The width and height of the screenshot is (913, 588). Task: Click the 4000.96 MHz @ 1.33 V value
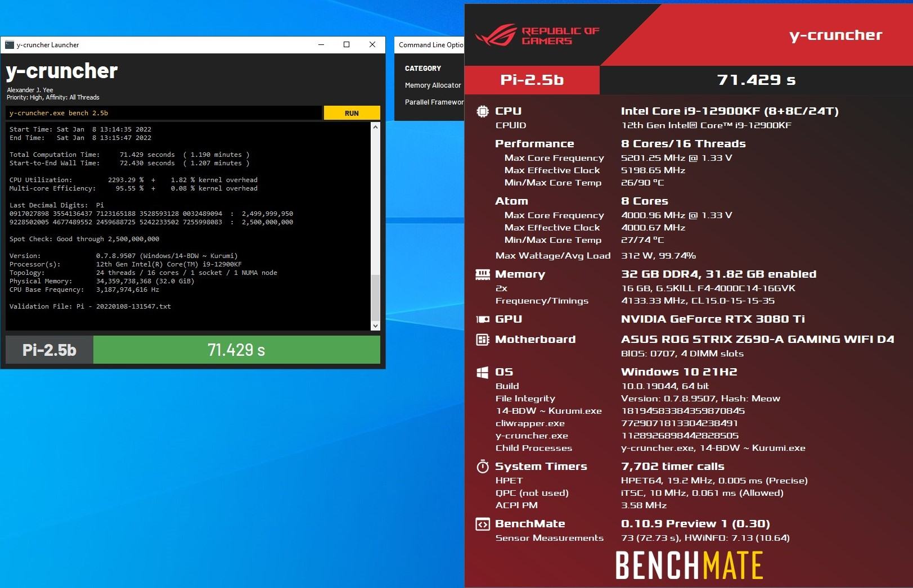coord(677,215)
